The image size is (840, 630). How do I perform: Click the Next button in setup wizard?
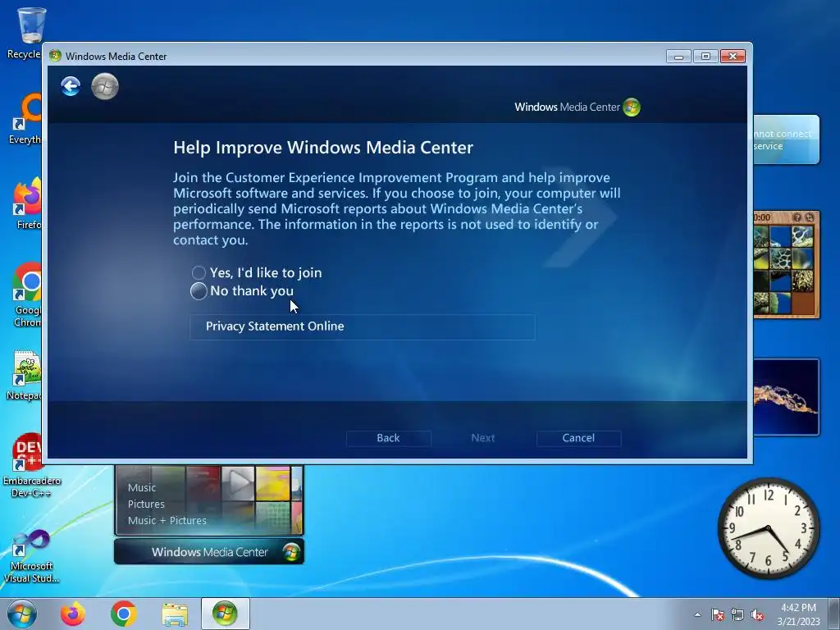tap(482, 438)
